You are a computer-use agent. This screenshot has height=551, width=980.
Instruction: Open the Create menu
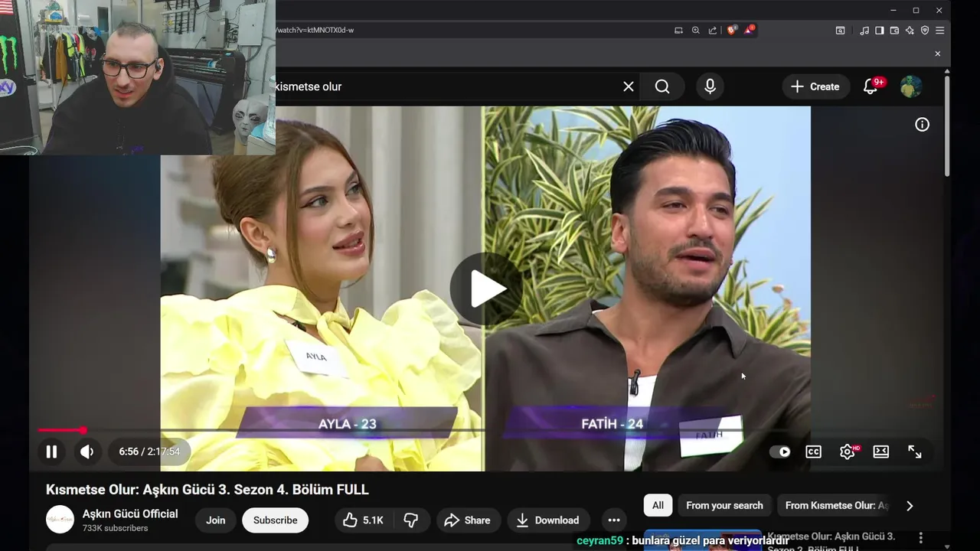[815, 86]
